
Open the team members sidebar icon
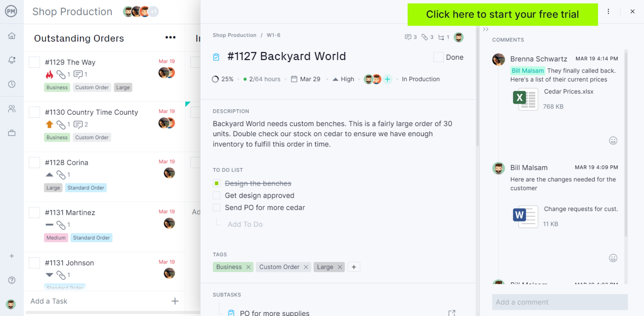click(x=12, y=109)
